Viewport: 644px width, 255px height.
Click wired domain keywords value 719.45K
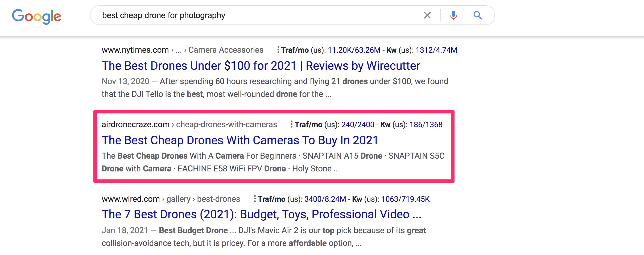click(415, 199)
